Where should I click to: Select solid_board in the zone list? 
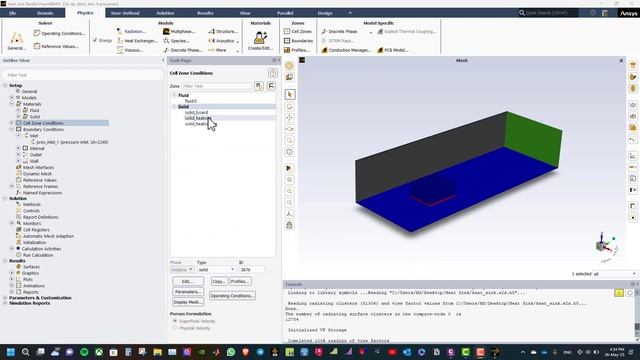coord(196,112)
